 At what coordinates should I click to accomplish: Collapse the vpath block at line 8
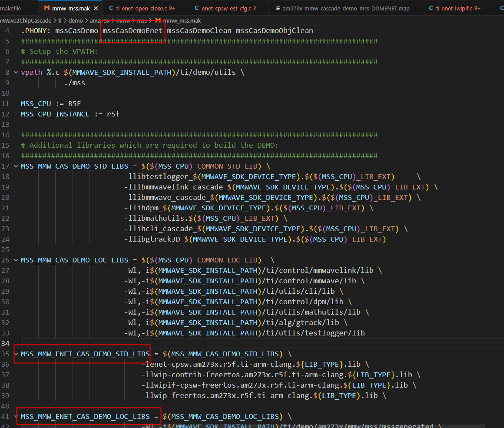click(17, 73)
